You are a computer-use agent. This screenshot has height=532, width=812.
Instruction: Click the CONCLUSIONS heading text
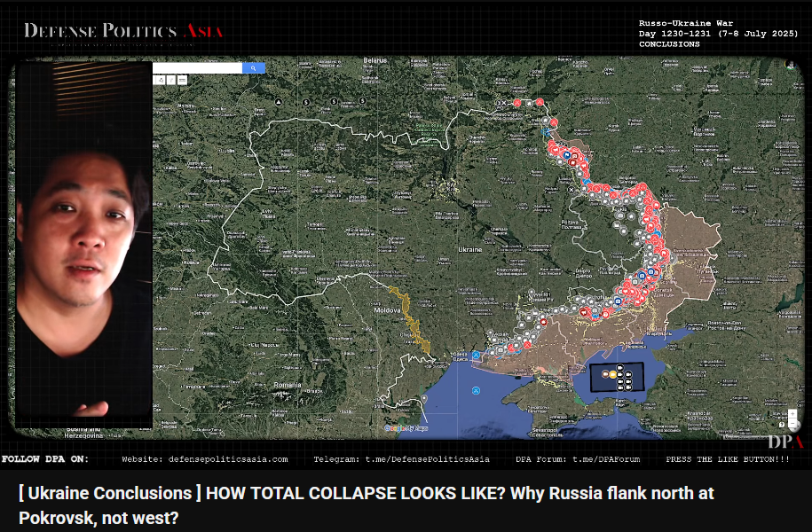(669, 44)
